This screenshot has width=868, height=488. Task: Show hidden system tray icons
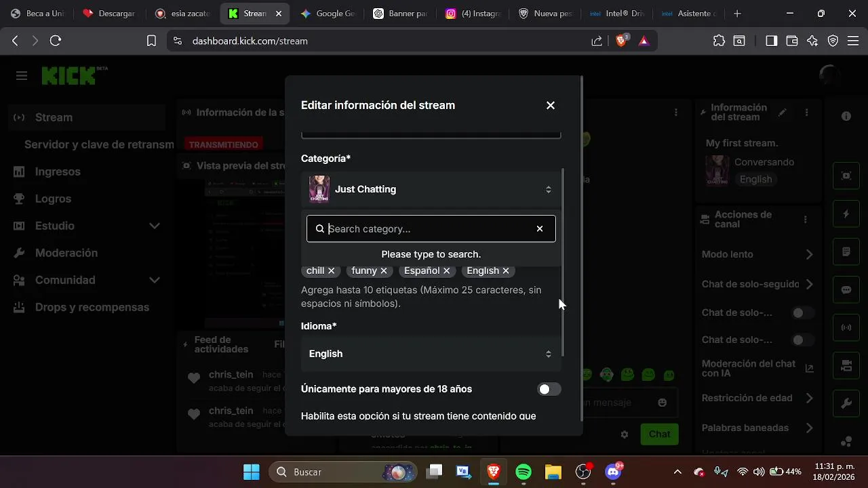pyautogui.click(x=677, y=472)
